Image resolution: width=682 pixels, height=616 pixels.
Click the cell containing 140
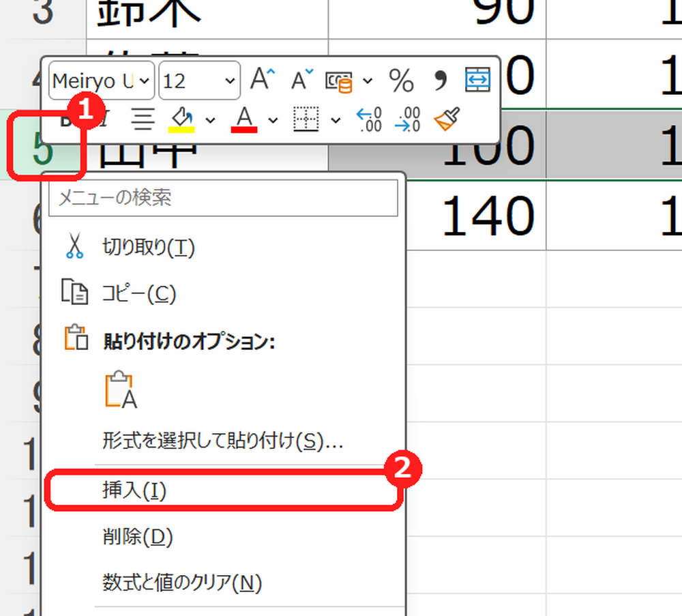click(x=475, y=216)
